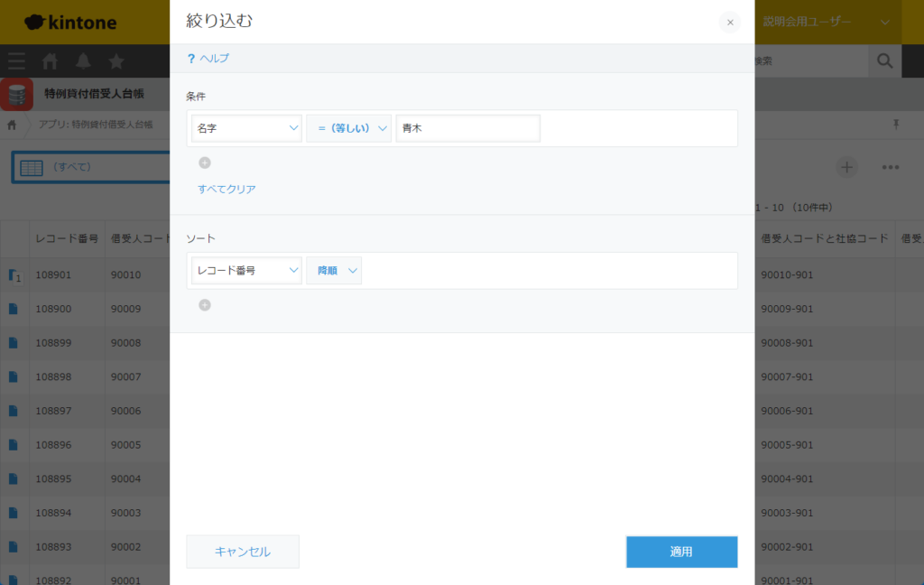Open the help question mark icon
The height and width of the screenshot is (585, 924).
(191, 59)
